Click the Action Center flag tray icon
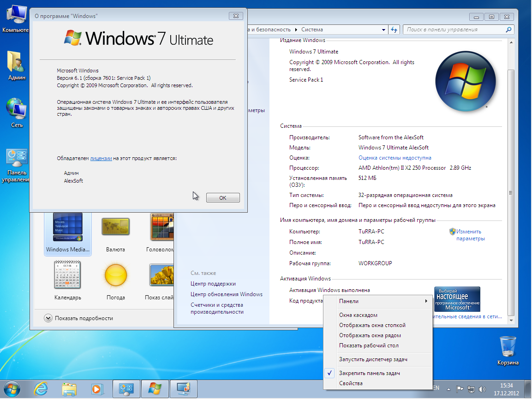Image resolution: width=532 pixels, height=399 pixels. (460, 389)
